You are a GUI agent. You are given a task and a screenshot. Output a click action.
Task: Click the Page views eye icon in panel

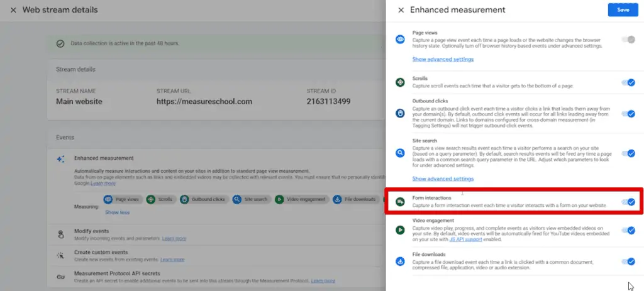tap(400, 40)
